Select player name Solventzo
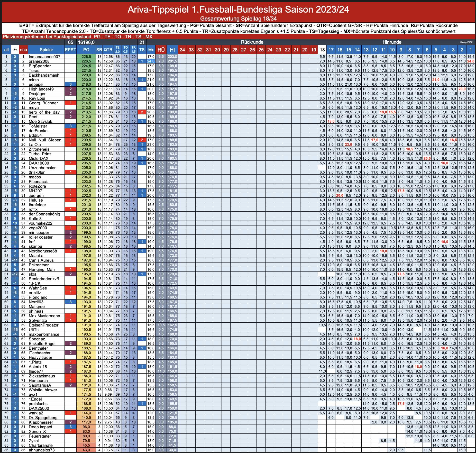The width and height of the screenshot is (476, 453). (x=38, y=320)
